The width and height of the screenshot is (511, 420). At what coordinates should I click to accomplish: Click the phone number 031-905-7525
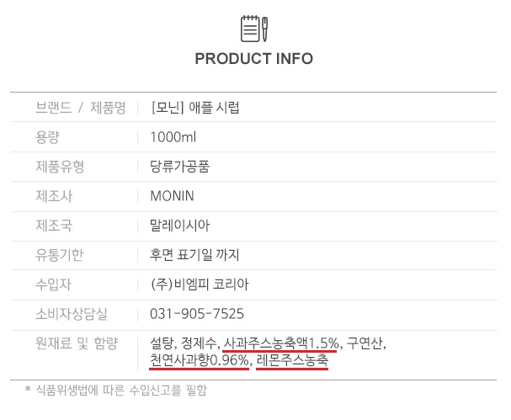(x=197, y=314)
